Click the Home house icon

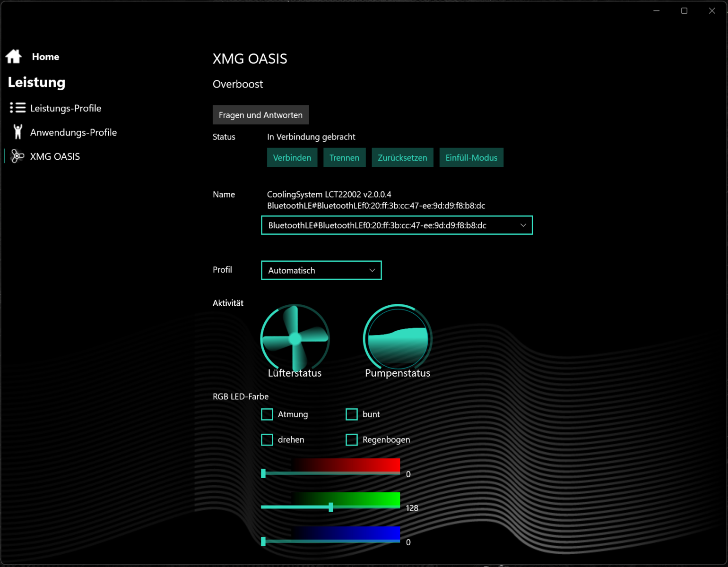14,56
